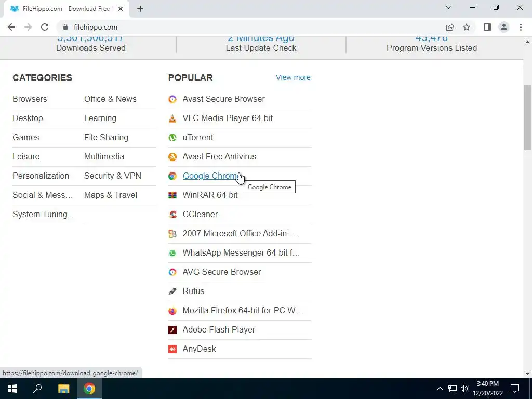Click the Mozilla Firefox icon
This screenshot has height=399, width=532.
point(172,311)
